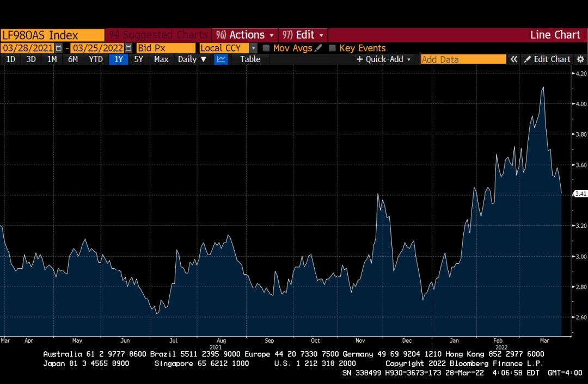Screen dimensions: 588x384
Task: Switch to the Table view tab
Action: pyautogui.click(x=250, y=59)
